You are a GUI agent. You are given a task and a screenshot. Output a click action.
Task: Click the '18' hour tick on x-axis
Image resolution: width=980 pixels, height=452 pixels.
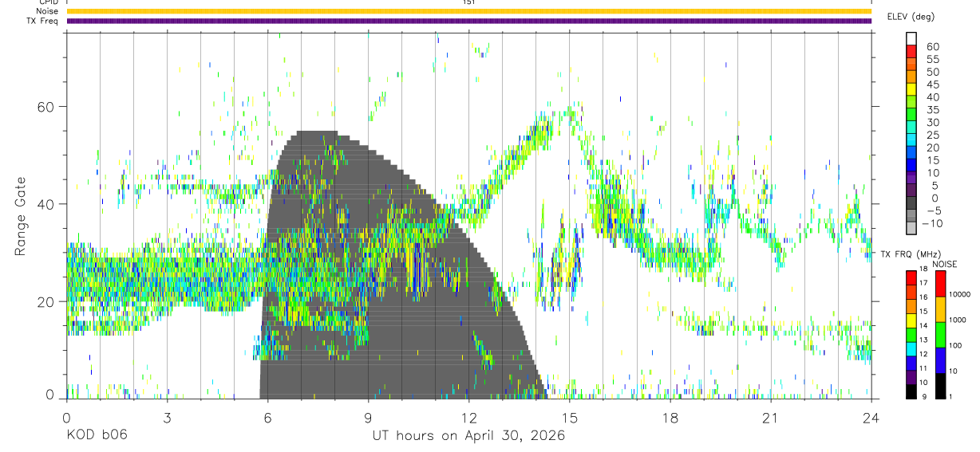(x=670, y=418)
